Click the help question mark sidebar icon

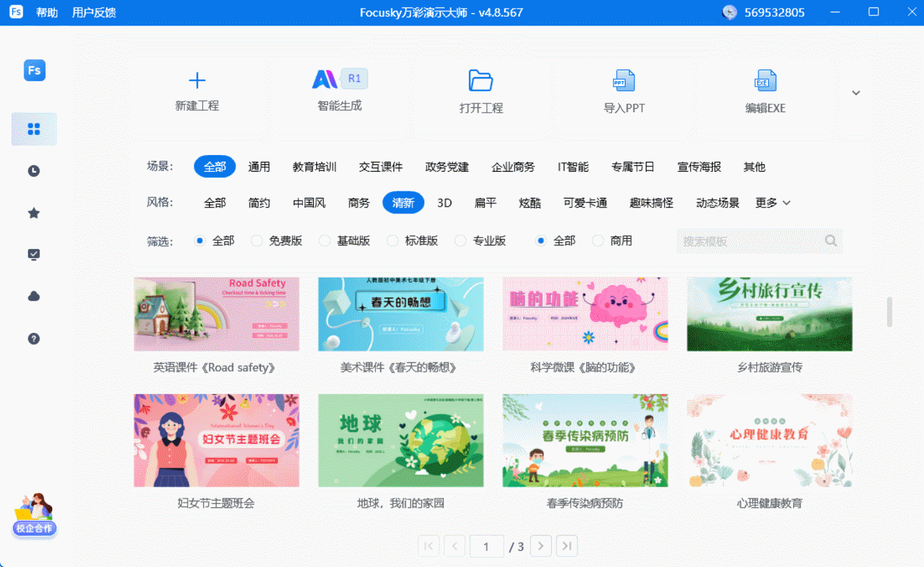[x=34, y=339]
